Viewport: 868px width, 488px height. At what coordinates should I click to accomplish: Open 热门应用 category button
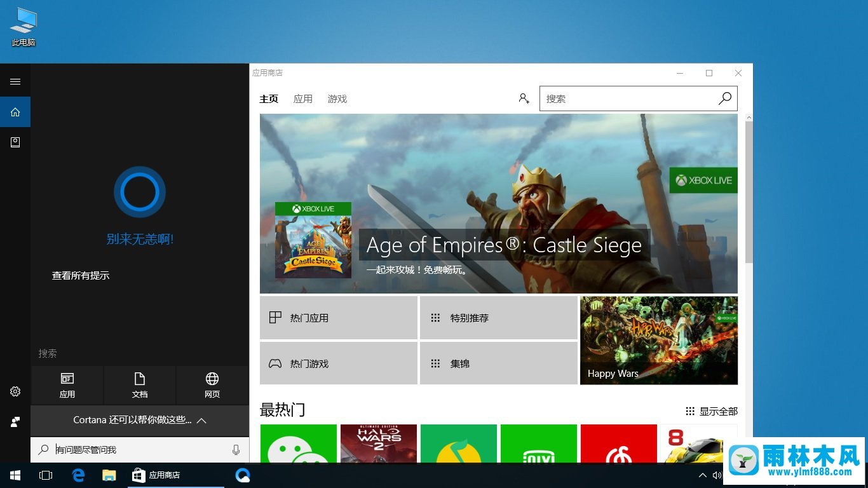(x=339, y=318)
